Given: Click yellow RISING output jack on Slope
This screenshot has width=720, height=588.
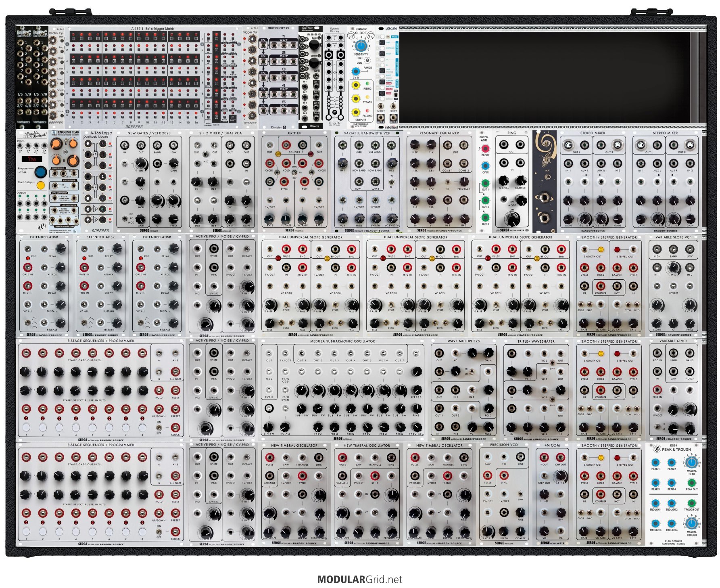Looking at the screenshot, I should click(x=356, y=85).
